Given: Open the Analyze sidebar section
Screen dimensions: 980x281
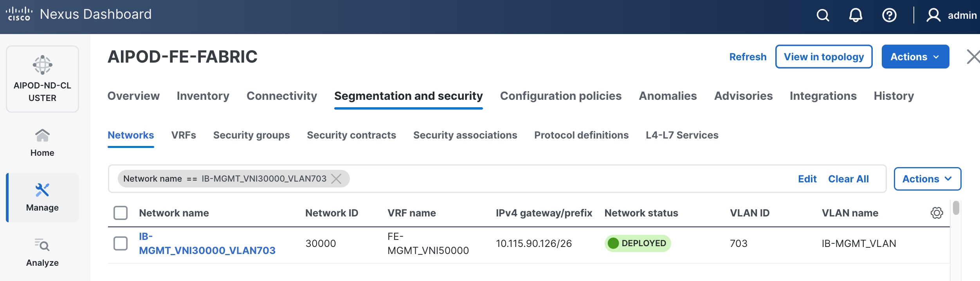Looking at the screenshot, I should [x=42, y=252].
